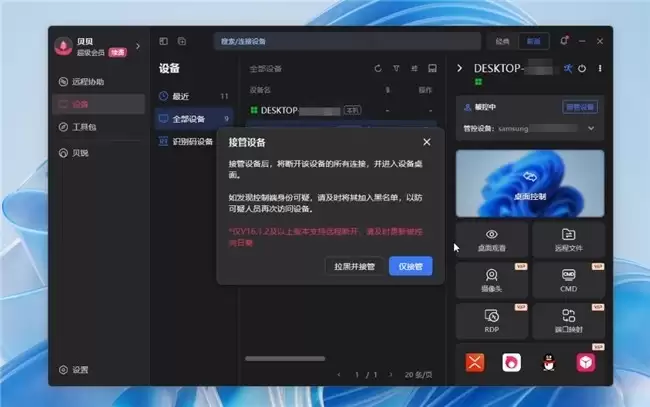Open the 远程文件 tool
Image resolution: width=650 pixels, height=407 pixels.
(568, 238)
